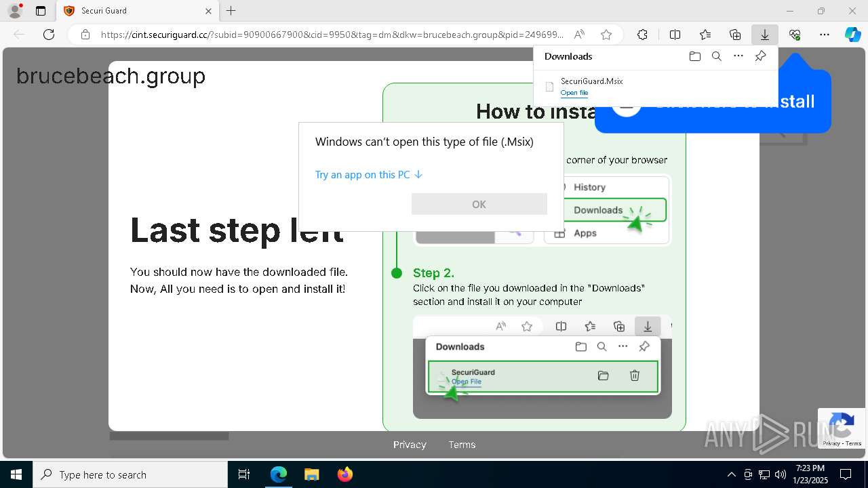The image size is (868, 488).
Task: Open Browser essentials heart icon
Action: coord(795,35)
